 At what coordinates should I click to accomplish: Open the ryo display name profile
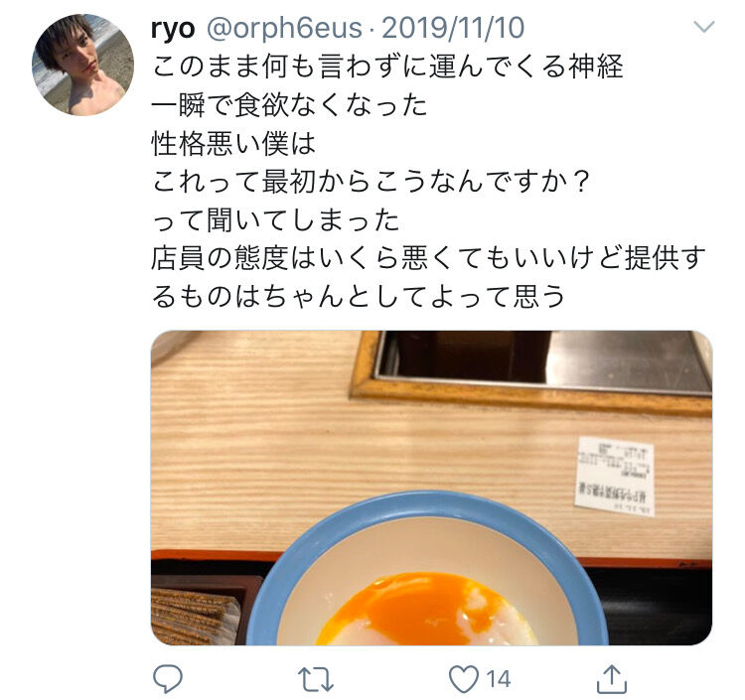point(173,28)
